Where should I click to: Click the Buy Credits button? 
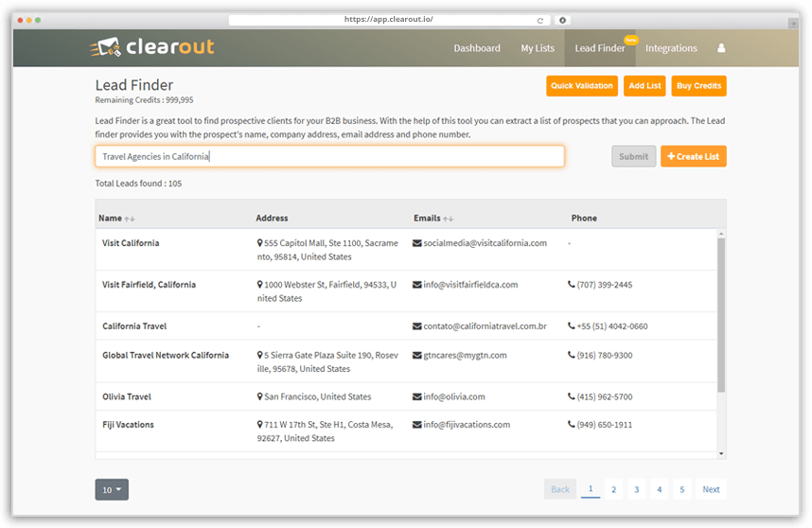coord(699,86)
